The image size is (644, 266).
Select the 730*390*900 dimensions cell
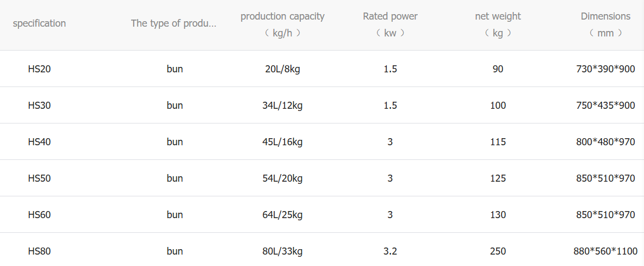pos(605,69)
